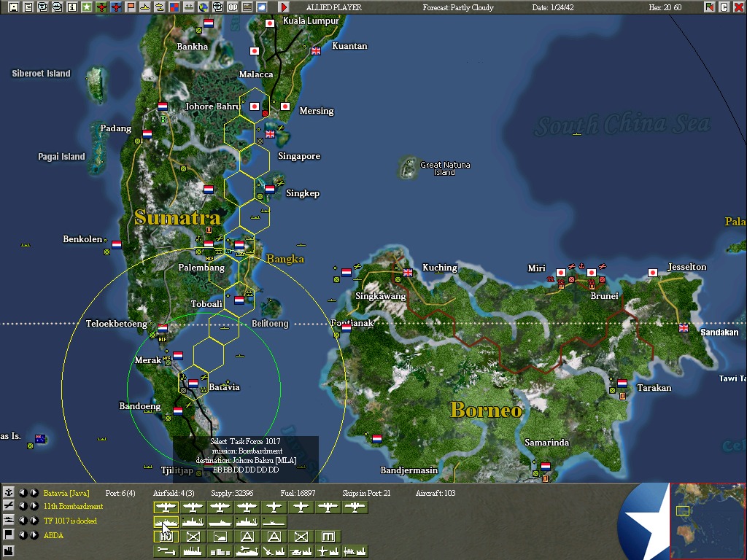Select Japanese flag at Jesselton
Screen dimensions: 747x560
[x=653, y=273]
